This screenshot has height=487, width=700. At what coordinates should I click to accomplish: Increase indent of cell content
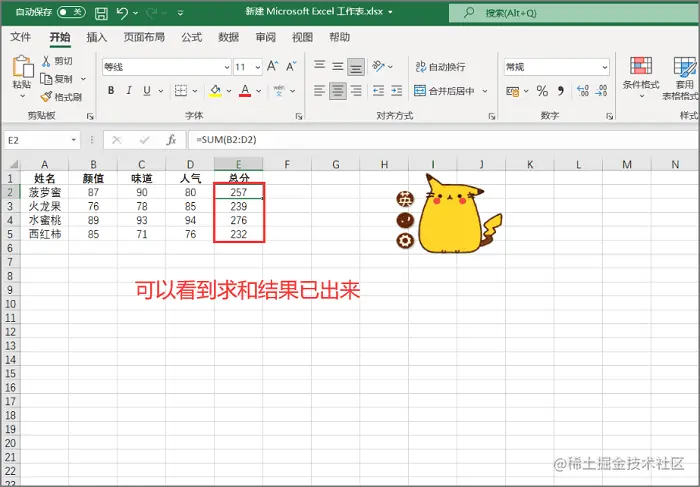click(396, 91)
